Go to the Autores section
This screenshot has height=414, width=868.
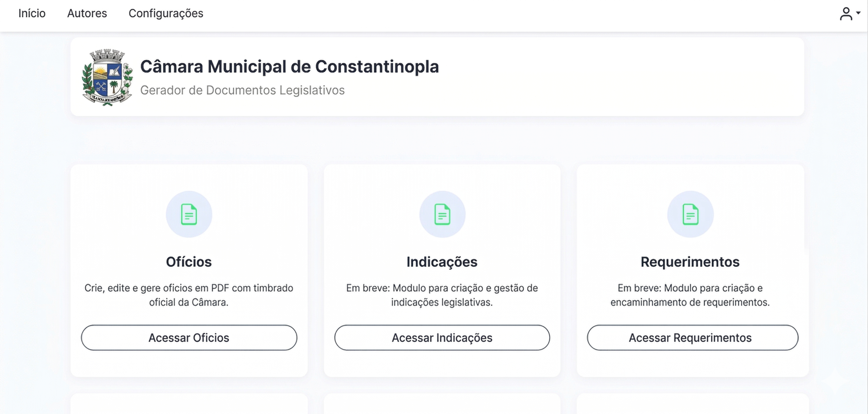(87, 13)
